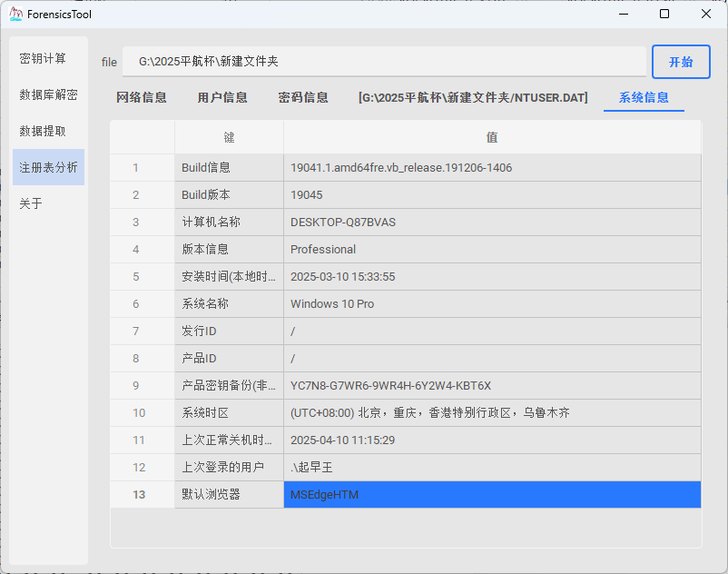Image resolution: width=728 pixels, height=574 pixels.
Task: Open the 关于 about page
Action: click(32, 203)
